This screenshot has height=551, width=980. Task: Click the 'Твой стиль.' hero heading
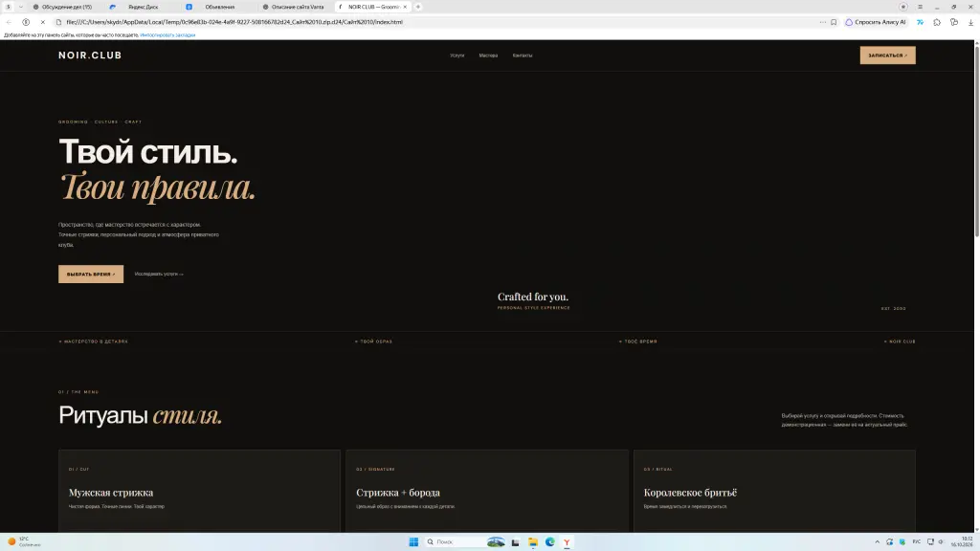point(148,152)
